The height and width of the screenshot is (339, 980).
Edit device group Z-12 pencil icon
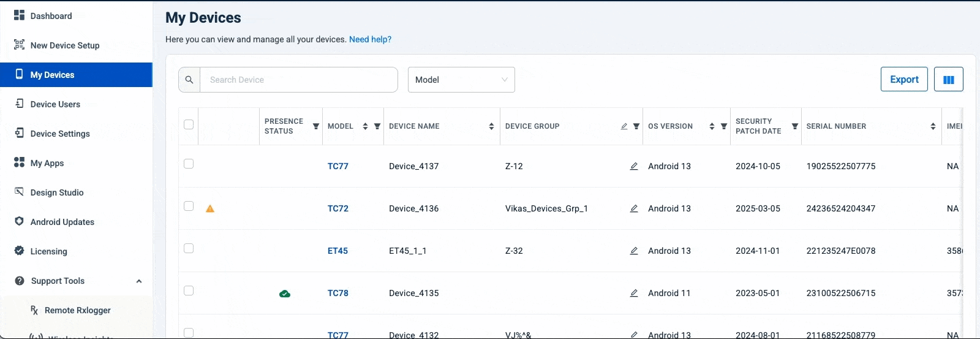(634, 166)
